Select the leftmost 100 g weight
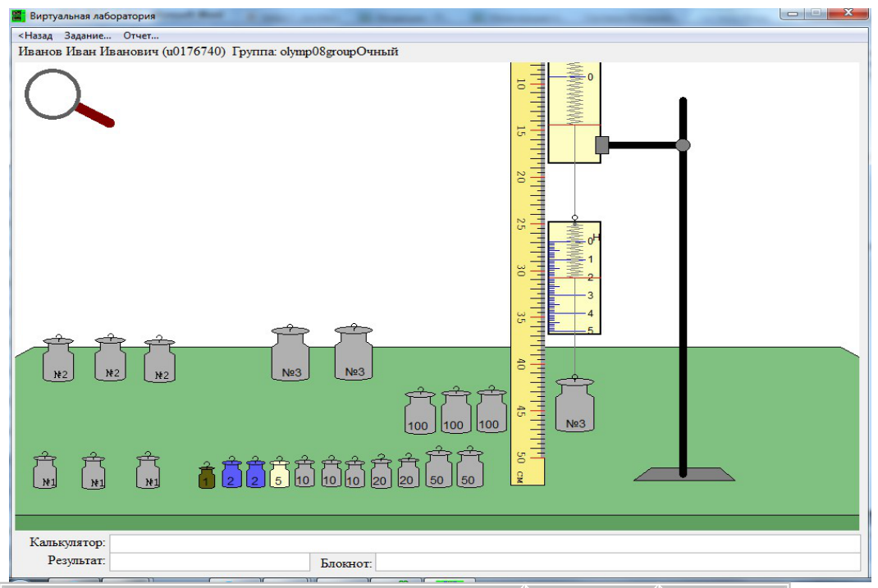The height and width of the screenshot is (588, 878). point(420,411)
